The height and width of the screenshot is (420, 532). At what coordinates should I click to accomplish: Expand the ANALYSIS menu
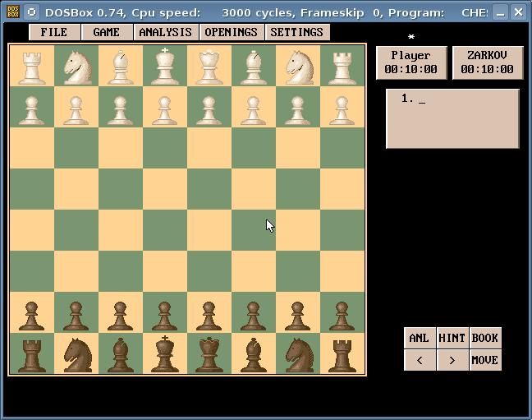click(x=166, y=32)
